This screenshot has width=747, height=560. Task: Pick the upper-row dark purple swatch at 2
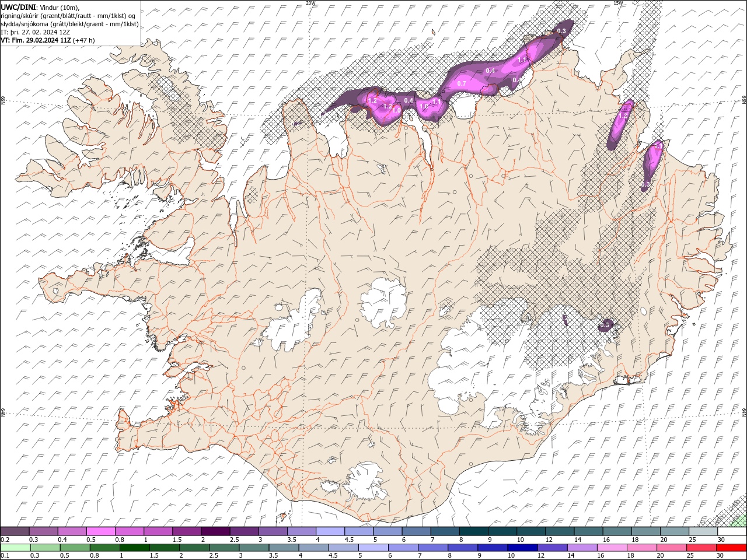215,531
